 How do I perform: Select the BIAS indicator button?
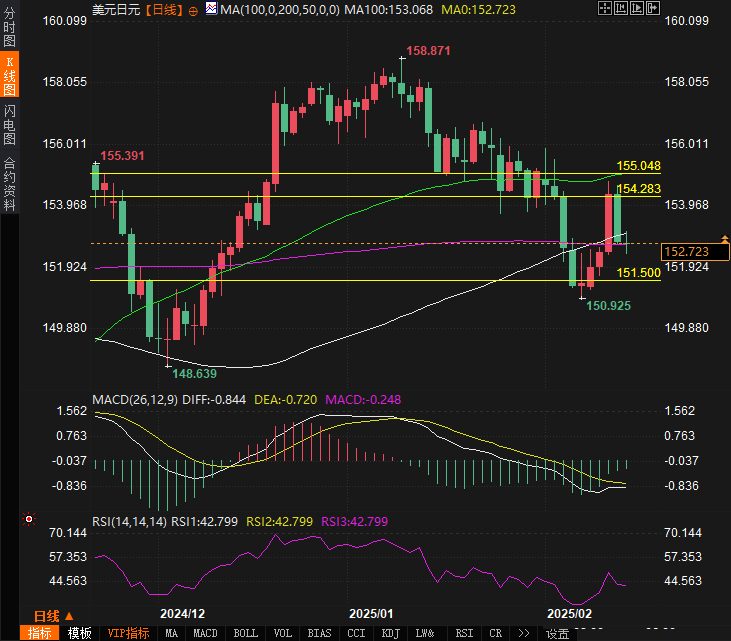tap(319, 633)
